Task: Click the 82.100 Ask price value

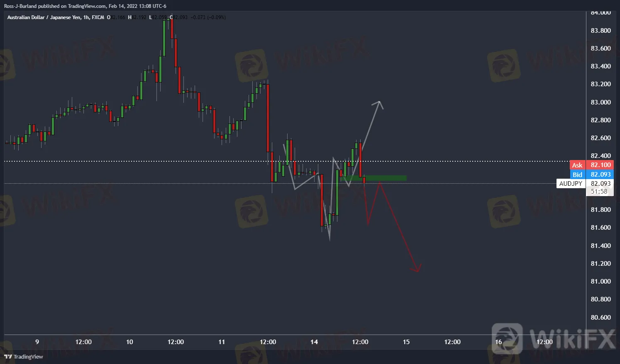Action: coord(600,165)
